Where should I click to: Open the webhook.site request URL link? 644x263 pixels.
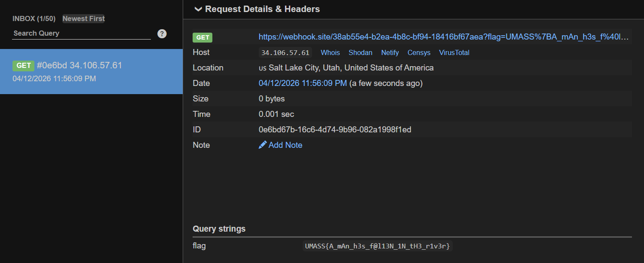point(444,37)
